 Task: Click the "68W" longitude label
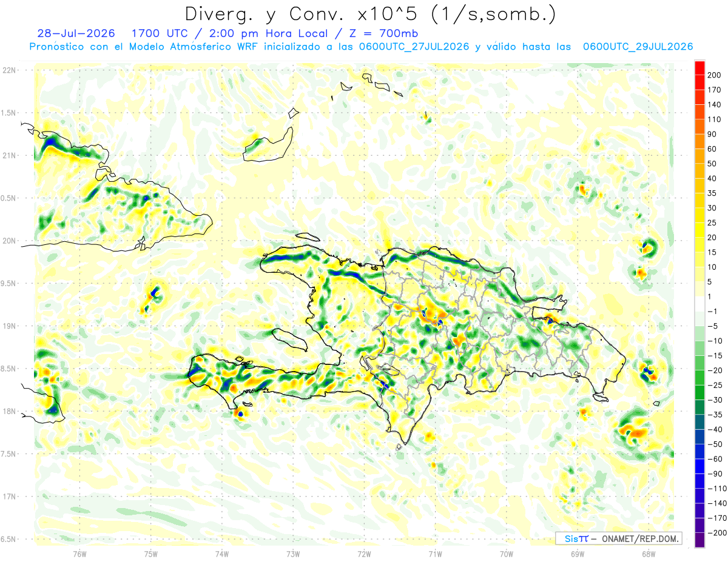pyautogui.click(x=649, y=554)
